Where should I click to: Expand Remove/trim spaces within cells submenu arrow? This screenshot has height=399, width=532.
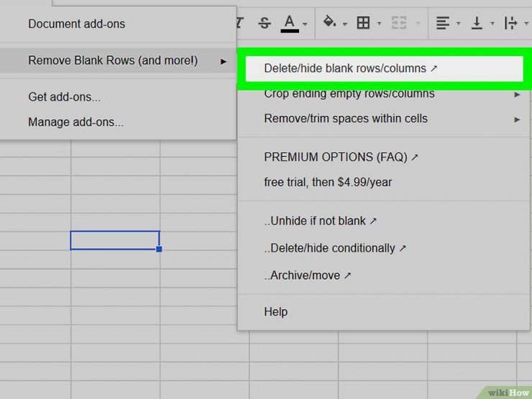click(x=517, y=119)
